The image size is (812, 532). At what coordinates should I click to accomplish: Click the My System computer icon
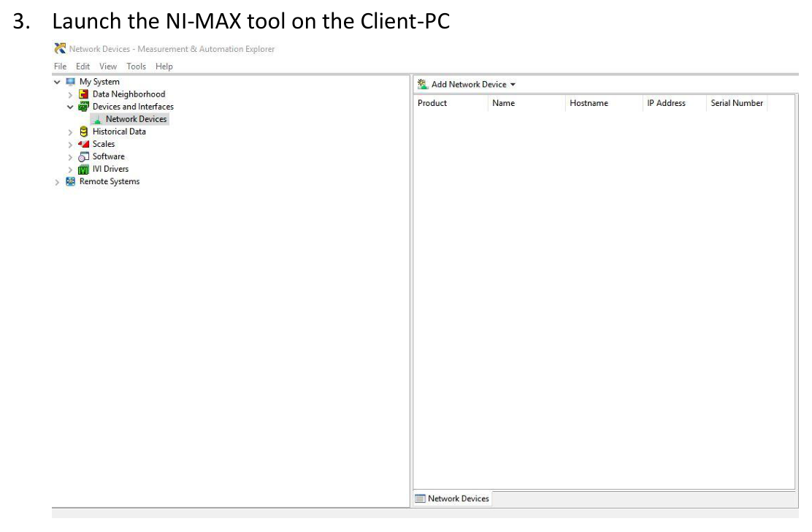click(x=70, y=82)
